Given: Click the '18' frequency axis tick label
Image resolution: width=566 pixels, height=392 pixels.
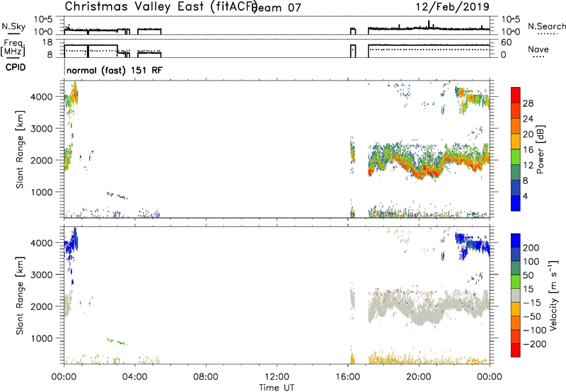Looking at the screenshot, I should coord(47,42).
